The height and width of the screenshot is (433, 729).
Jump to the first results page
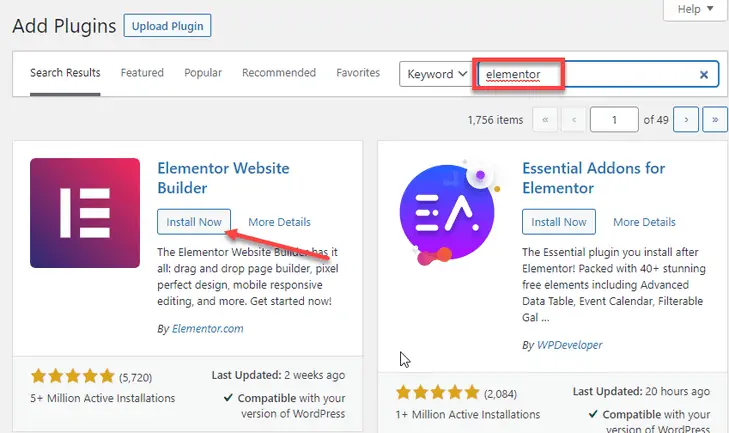(x=545, y=120)
